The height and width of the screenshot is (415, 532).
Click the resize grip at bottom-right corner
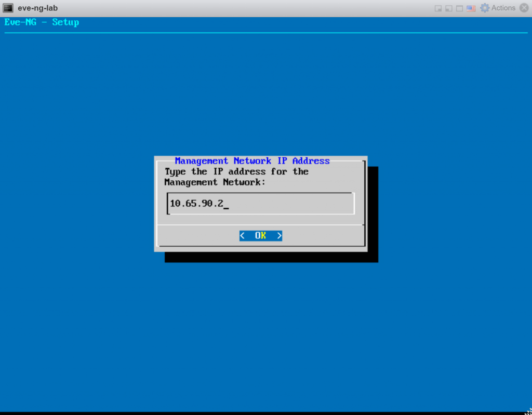(x=528, y=411)
